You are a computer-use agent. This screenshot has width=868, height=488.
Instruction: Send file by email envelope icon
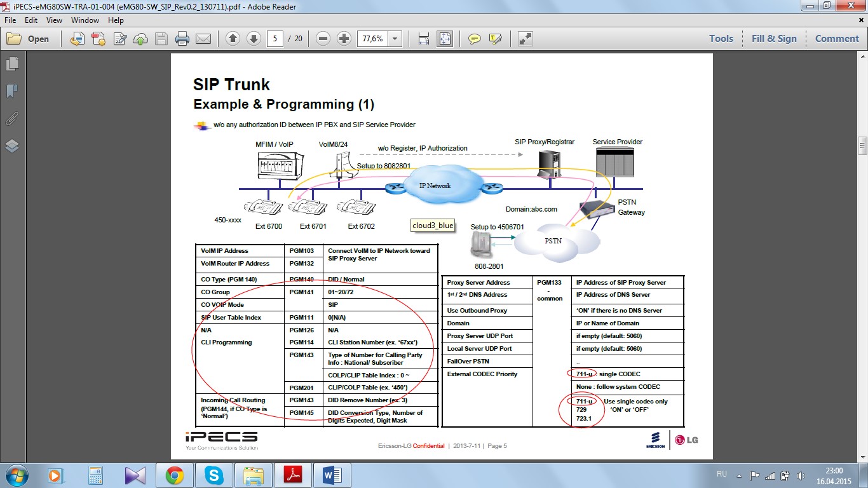[203, 39]
